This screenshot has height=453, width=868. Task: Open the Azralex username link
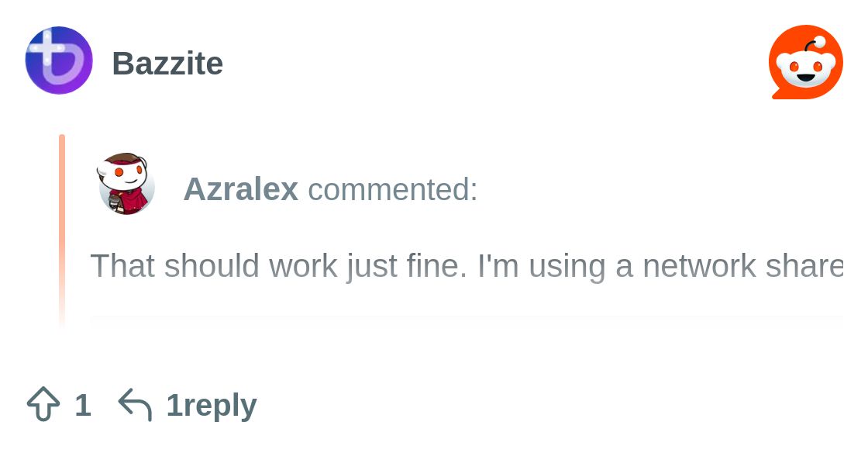point(240,188)
